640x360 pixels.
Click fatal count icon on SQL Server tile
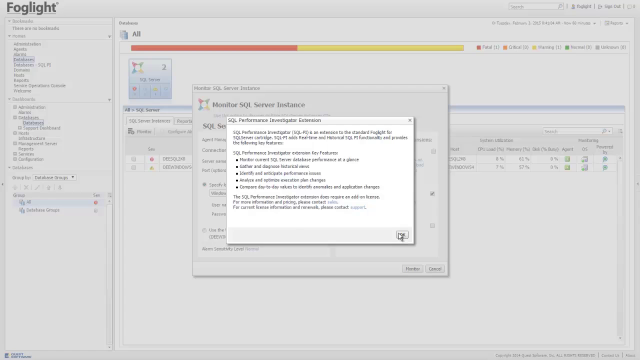135,89
